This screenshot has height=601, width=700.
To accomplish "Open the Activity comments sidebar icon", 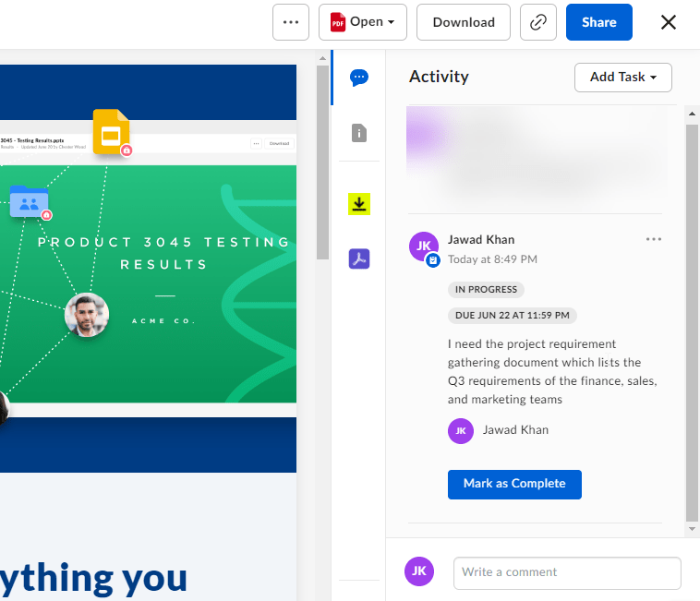I will pyautogui.click(x=359, y=78).
